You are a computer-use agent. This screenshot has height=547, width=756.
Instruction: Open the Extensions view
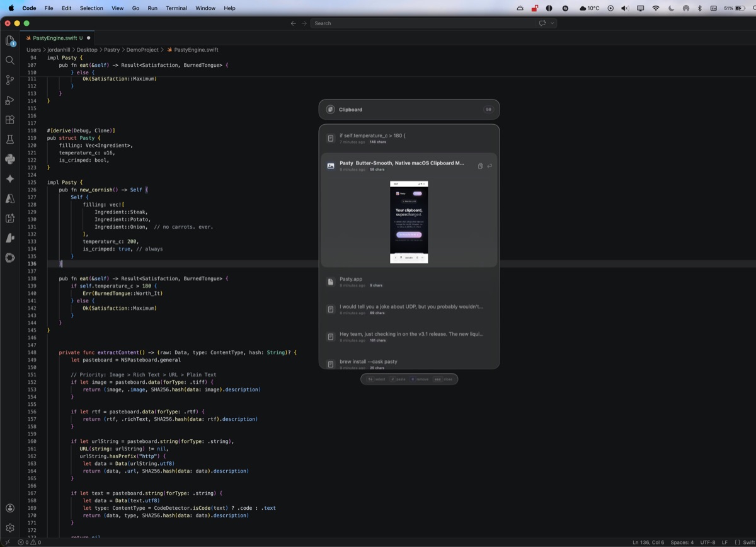click(9, 120)
